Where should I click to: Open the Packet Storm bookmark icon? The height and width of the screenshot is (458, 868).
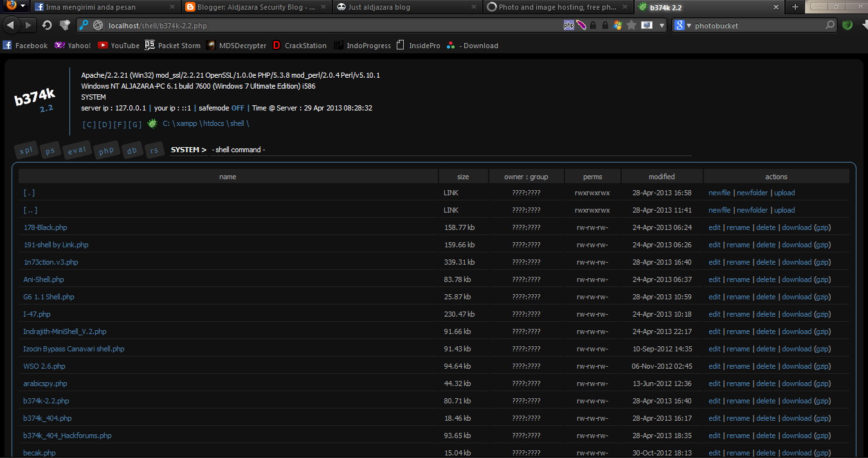150,45
